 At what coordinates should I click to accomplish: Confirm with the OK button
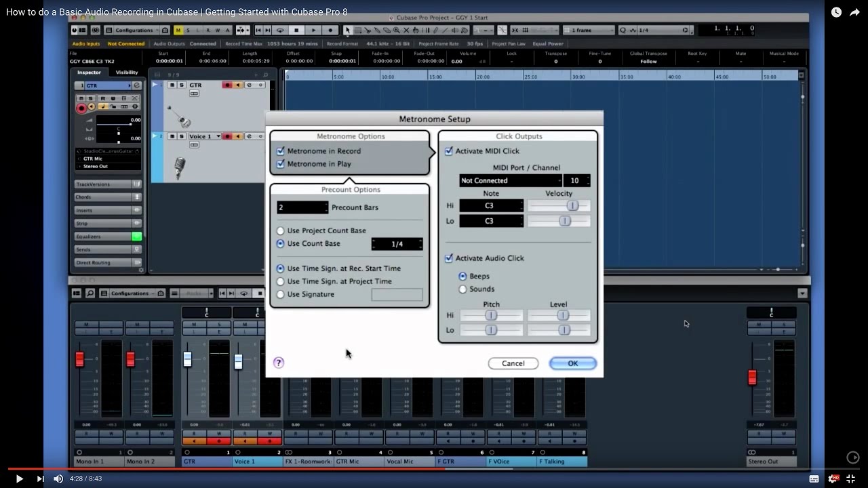(x=572, y=363)
